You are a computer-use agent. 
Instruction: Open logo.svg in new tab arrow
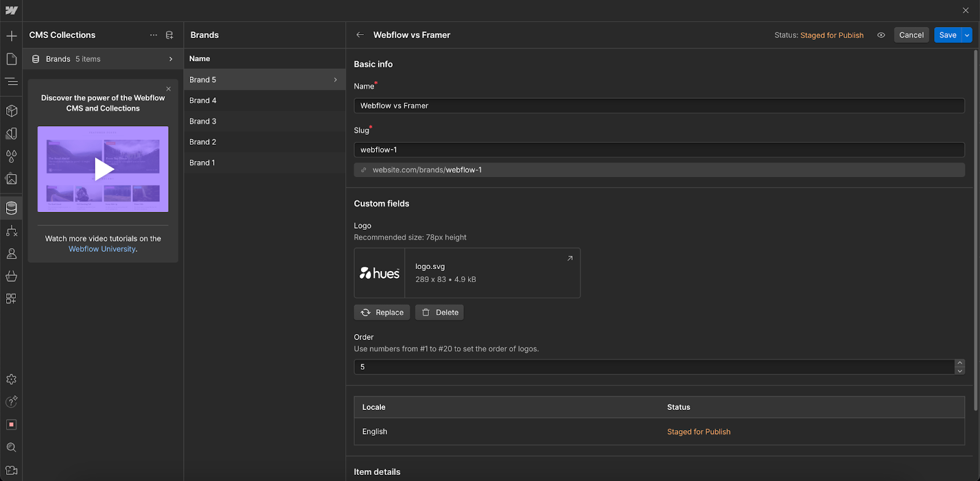570,258
